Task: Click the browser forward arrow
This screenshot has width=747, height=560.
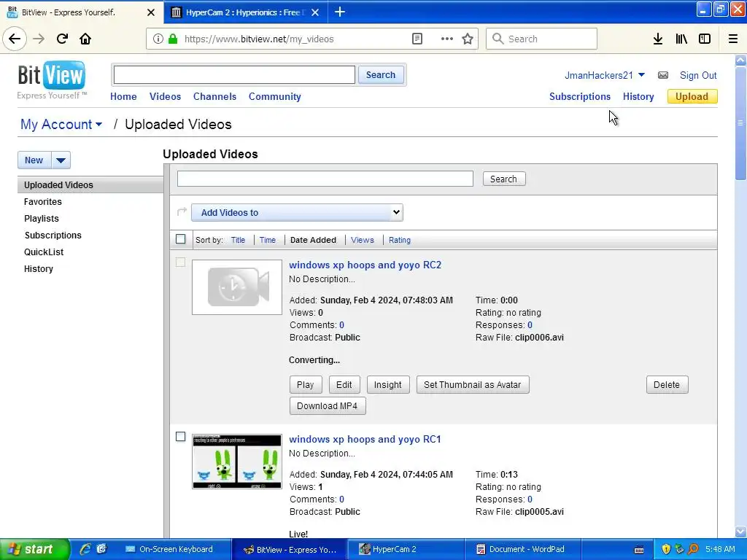Action: pyautogui.click(x=39, y=39)
